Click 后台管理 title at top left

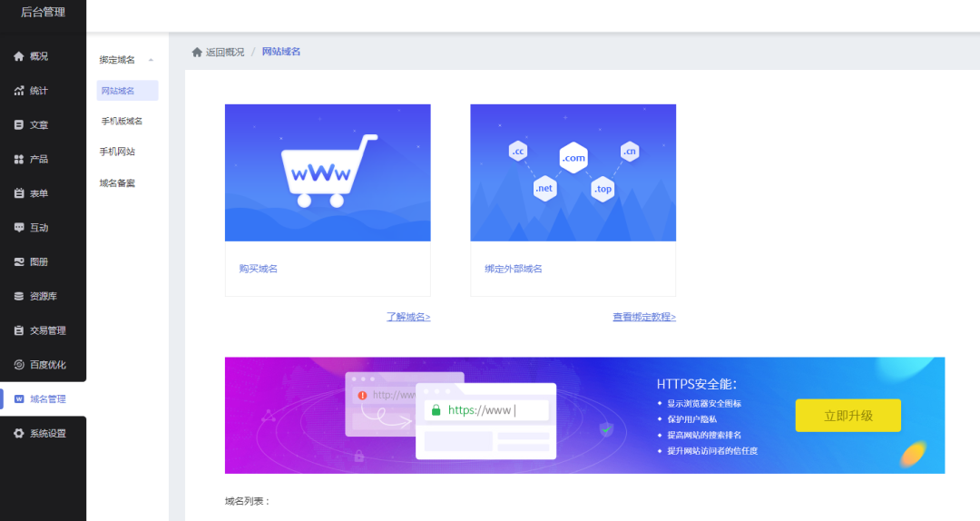pyautogui.click(x=44, y=12)
